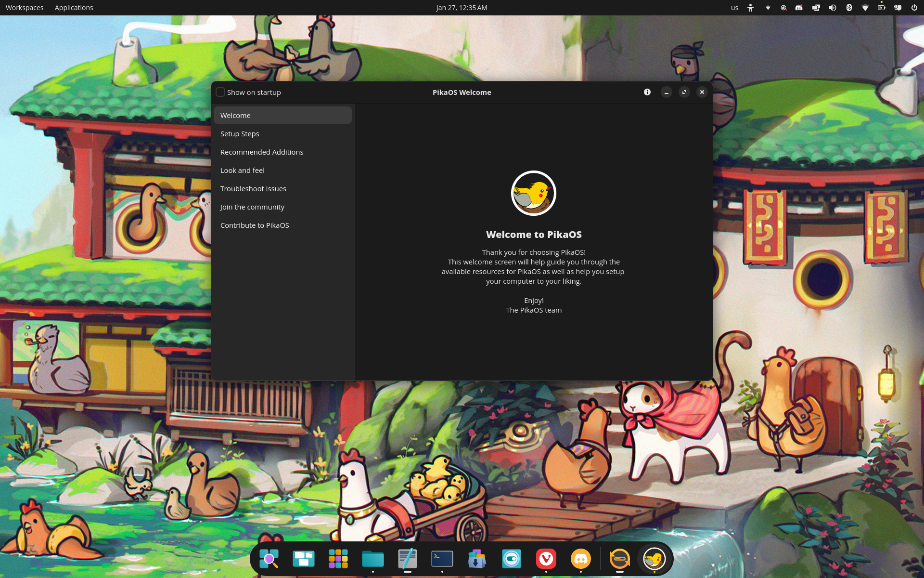Launch Vivaldi browser from the dock
The image size is (924, 578).
coord(546,559)
